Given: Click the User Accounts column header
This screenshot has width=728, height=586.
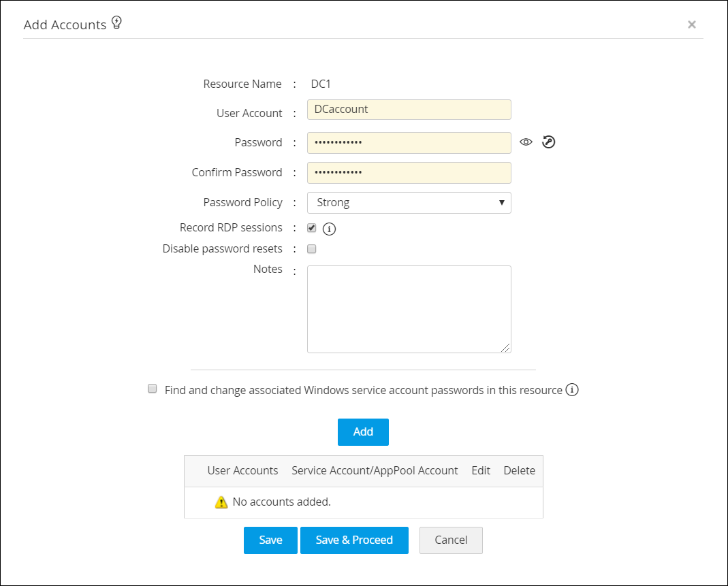Looking at the screenshot, I should (x=242, y=470).
